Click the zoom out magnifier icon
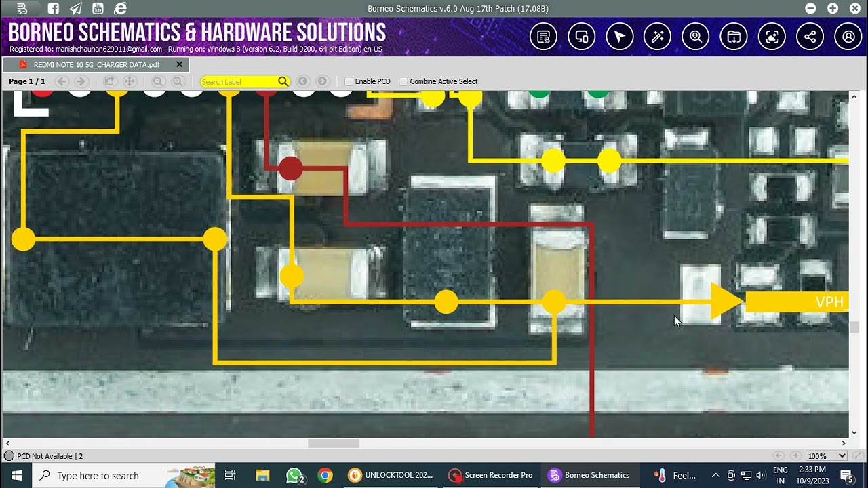 (158, 81)
